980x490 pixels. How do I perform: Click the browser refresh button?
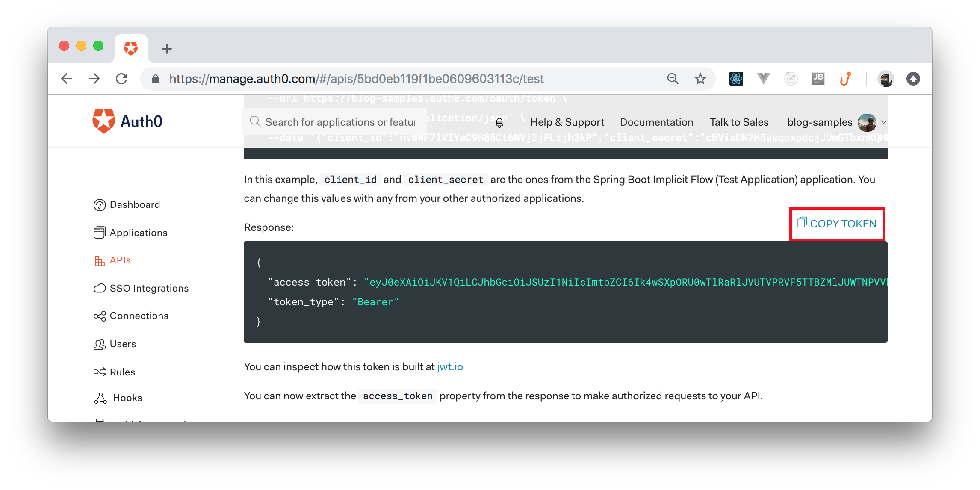point(122,79)
